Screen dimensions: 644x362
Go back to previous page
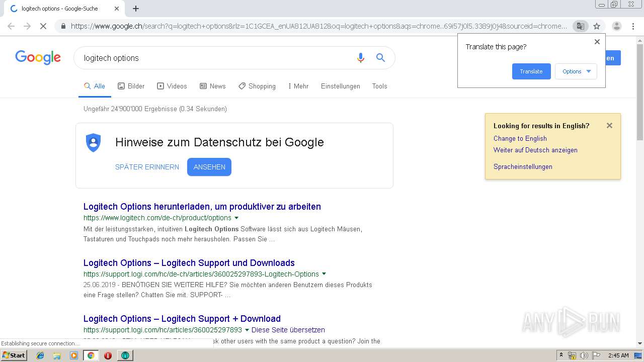coord(11,26)
